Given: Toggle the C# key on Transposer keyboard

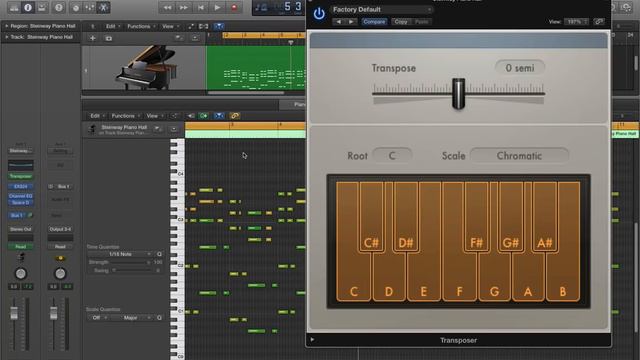Looking at the screenshot, I should tap(371, 216).
